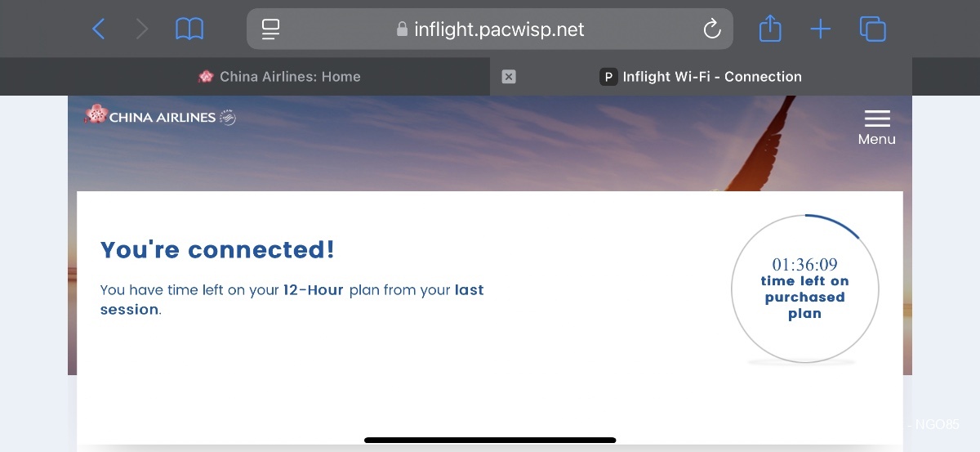Tap the inflight.pacwisp.net address field
Screen dimensions: 980x452
point(490,29)
